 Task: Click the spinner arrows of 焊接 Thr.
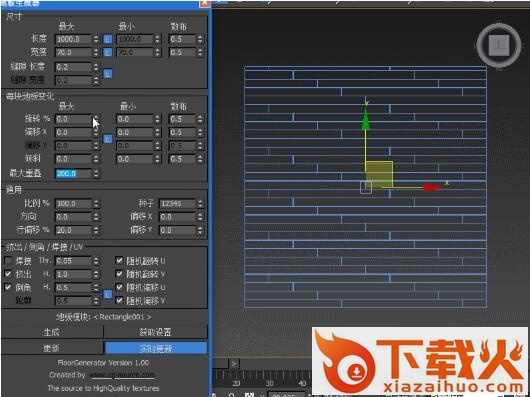pyautogui.click(x=96, y=261)
